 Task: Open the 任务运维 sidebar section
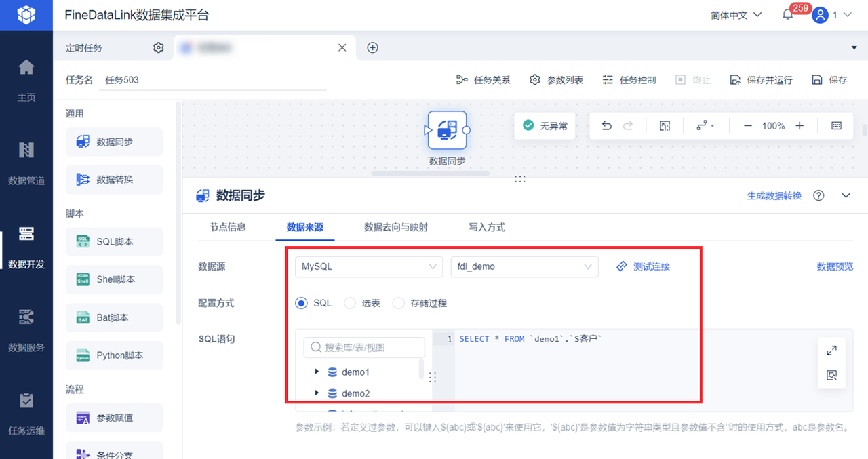coord(26,414)
